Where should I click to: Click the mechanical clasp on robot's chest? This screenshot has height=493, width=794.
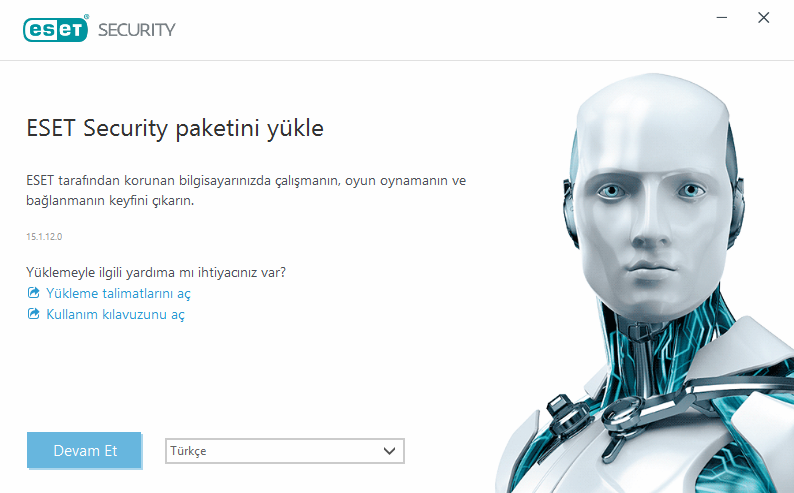point(623,413)
